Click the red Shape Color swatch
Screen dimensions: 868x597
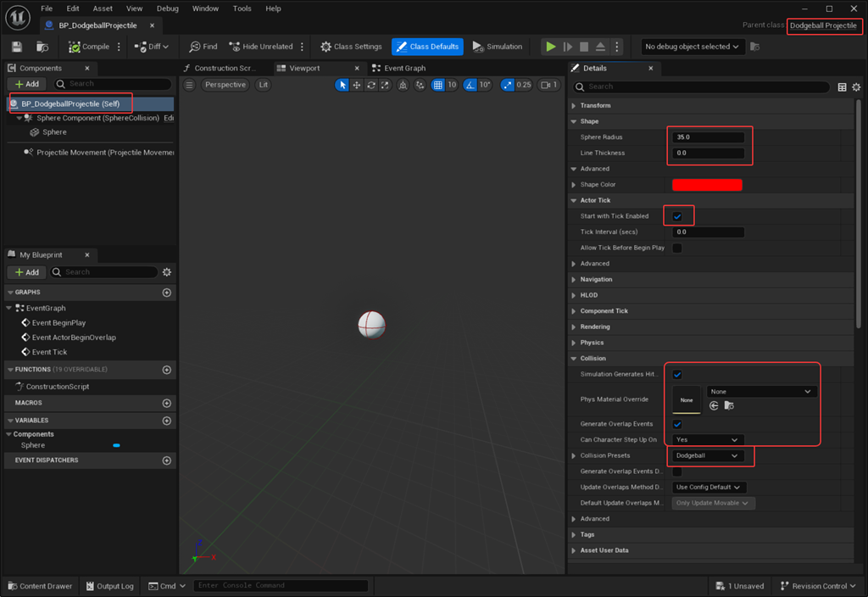[x=707, y=185]
